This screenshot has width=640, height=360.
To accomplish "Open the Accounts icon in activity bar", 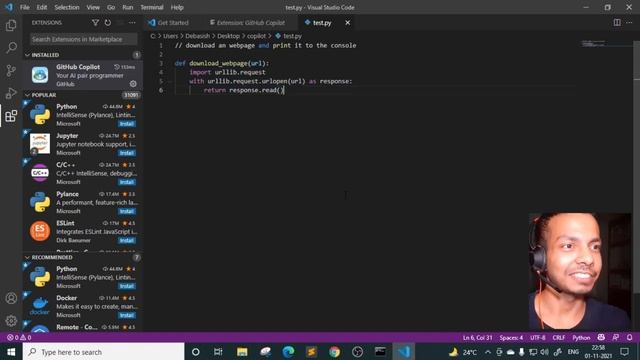I will tap(11, 298).
